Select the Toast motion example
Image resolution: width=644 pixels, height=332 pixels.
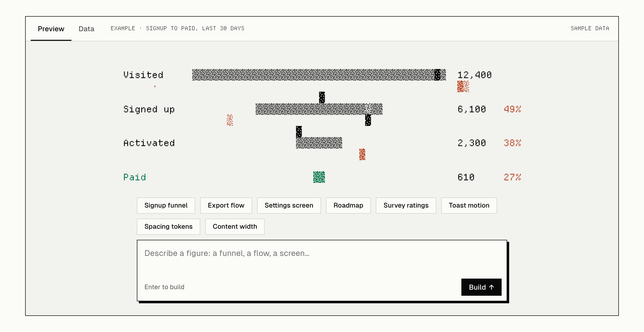coord(469,205)
